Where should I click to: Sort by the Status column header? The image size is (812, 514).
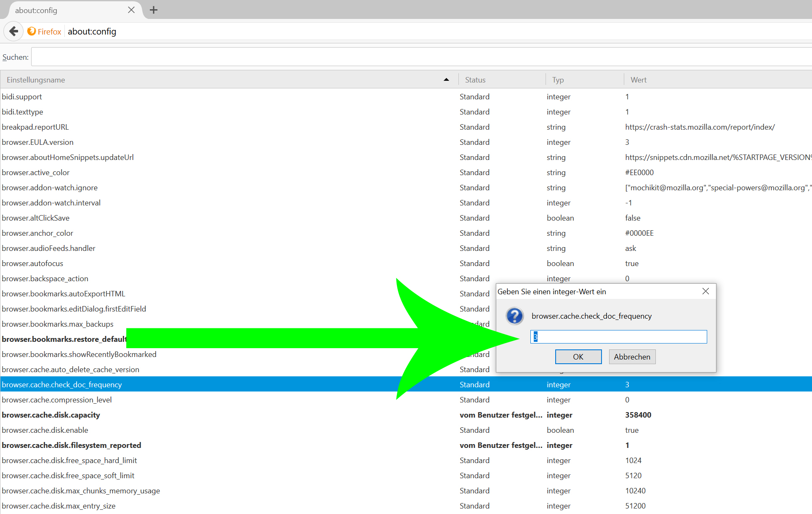[x=475, y=80]
